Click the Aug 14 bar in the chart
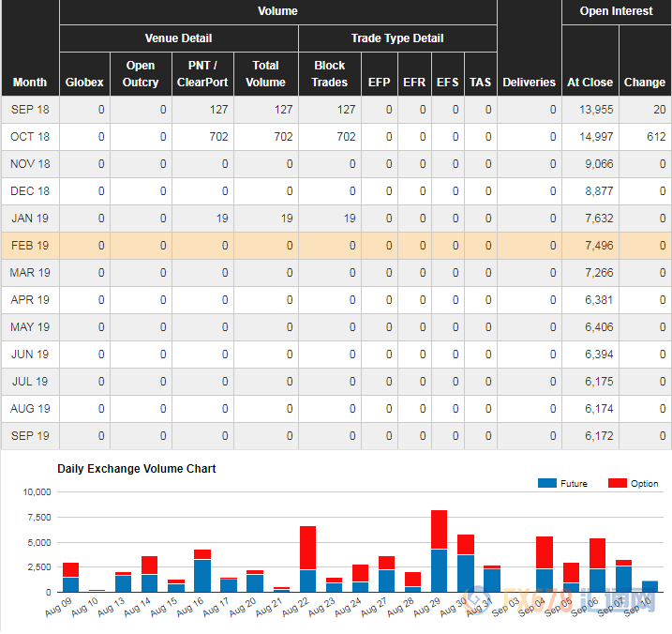672x634 pixels. tap(150, 574)
